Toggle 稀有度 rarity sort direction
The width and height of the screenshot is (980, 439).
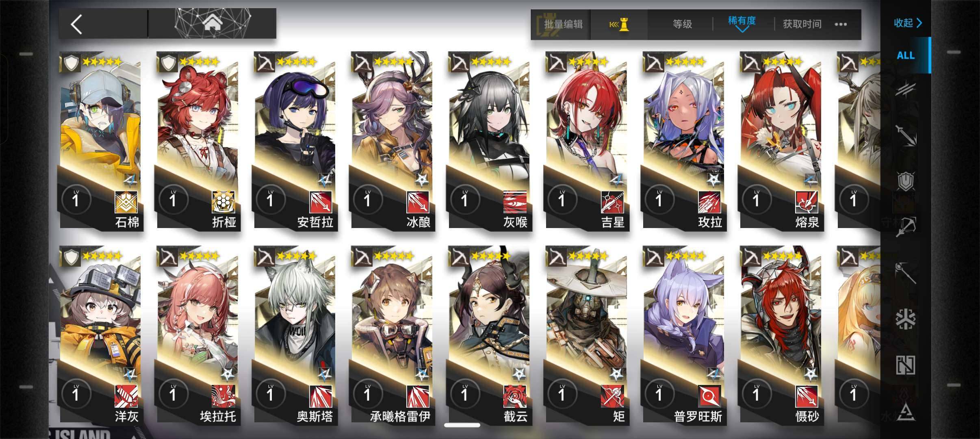pyautogui.click(x=742, y=24)
